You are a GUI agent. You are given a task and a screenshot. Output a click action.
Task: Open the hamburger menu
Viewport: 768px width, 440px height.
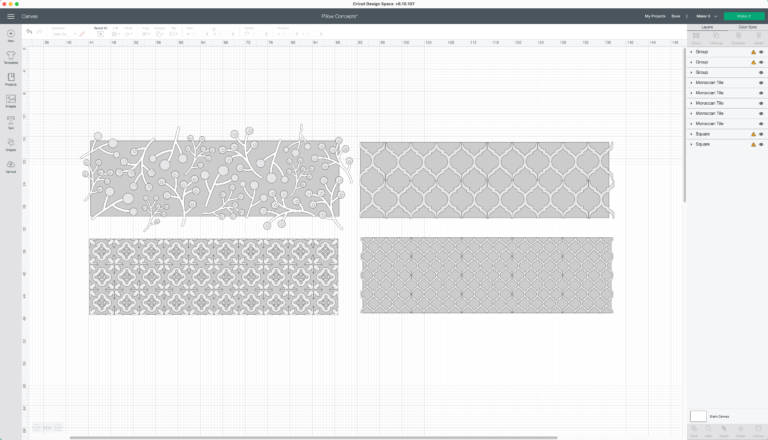[11, 16]
